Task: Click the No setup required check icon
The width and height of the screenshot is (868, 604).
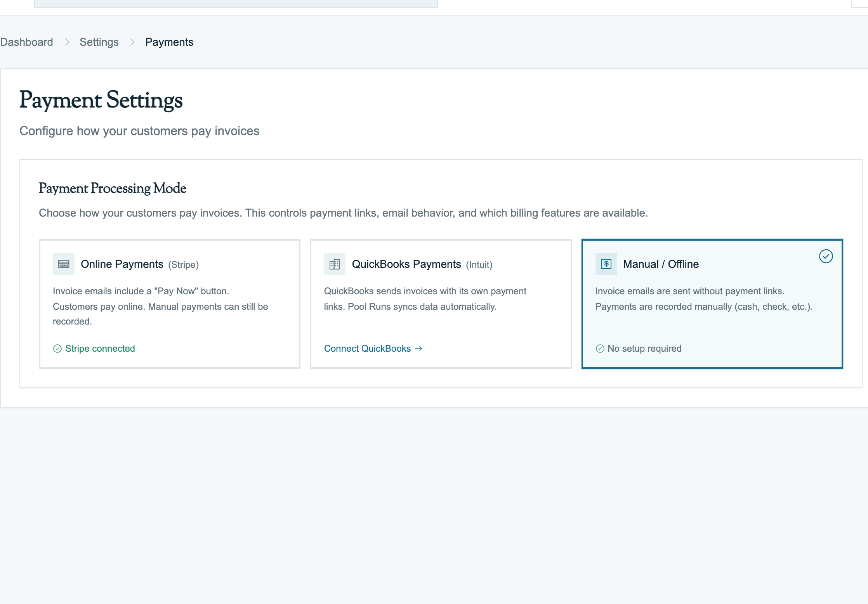Action: point(600,349)
